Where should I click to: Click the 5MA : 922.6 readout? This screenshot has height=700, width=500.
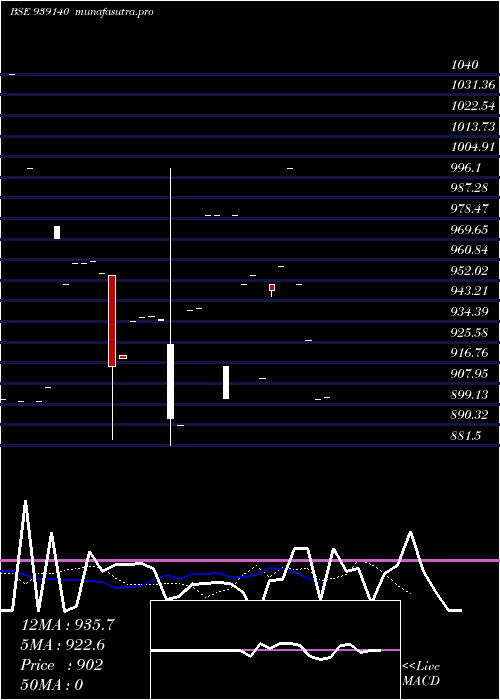coord(65,645)
